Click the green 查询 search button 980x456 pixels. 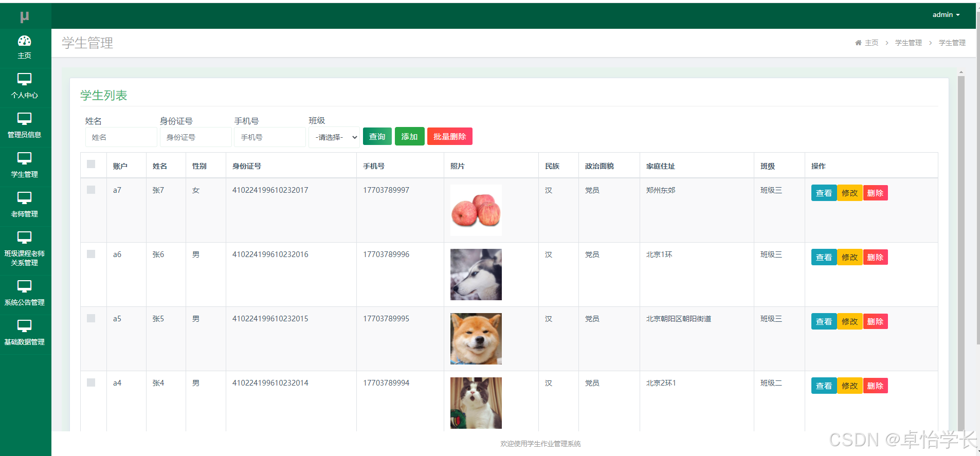pyautogui.click(x=377, y=137)
